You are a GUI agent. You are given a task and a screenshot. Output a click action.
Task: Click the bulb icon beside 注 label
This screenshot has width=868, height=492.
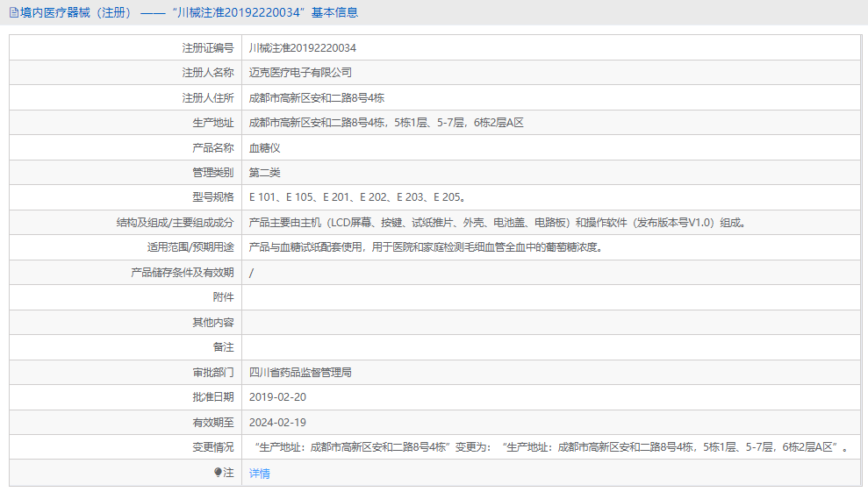[x=218, y=472]
